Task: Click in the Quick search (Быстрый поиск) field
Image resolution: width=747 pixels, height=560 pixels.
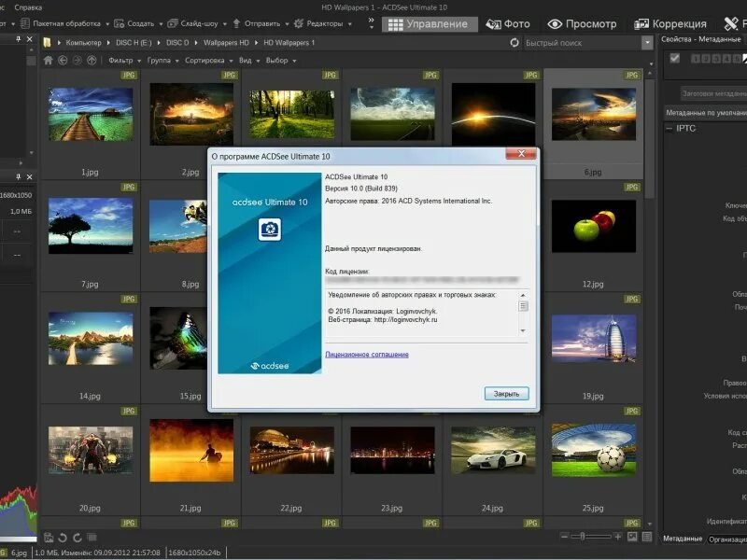Action: [582, 43]
